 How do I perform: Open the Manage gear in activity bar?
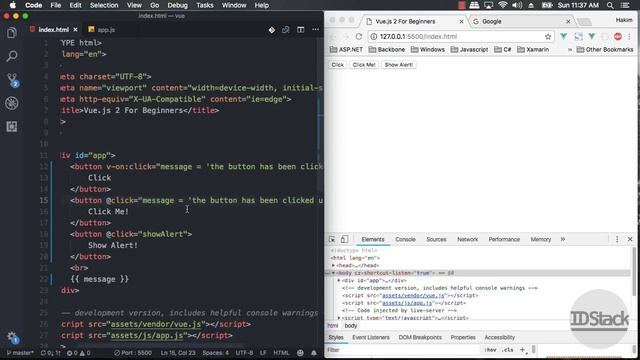[12, 337]
